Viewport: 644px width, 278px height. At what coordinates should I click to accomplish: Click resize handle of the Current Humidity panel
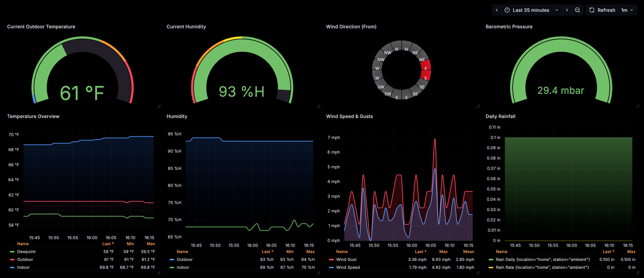click(318, 106)
